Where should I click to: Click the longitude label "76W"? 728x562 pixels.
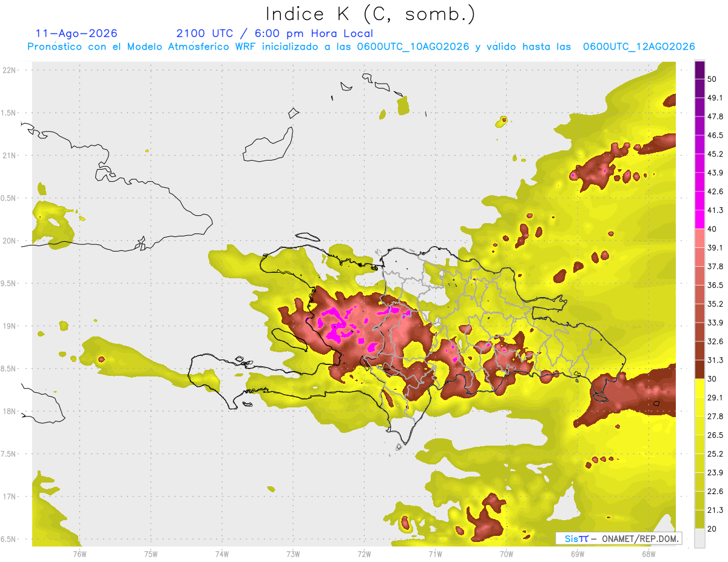[x=79, y=554]
